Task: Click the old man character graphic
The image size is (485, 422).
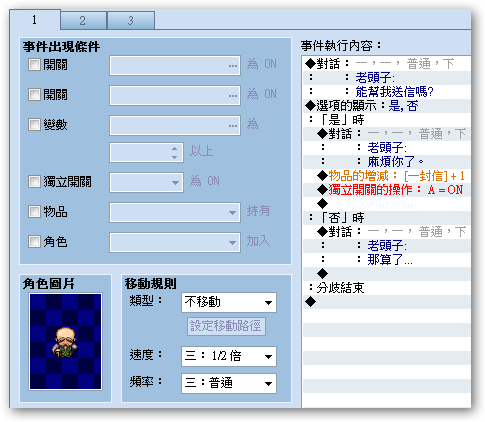Action: (x=65, y=341)
